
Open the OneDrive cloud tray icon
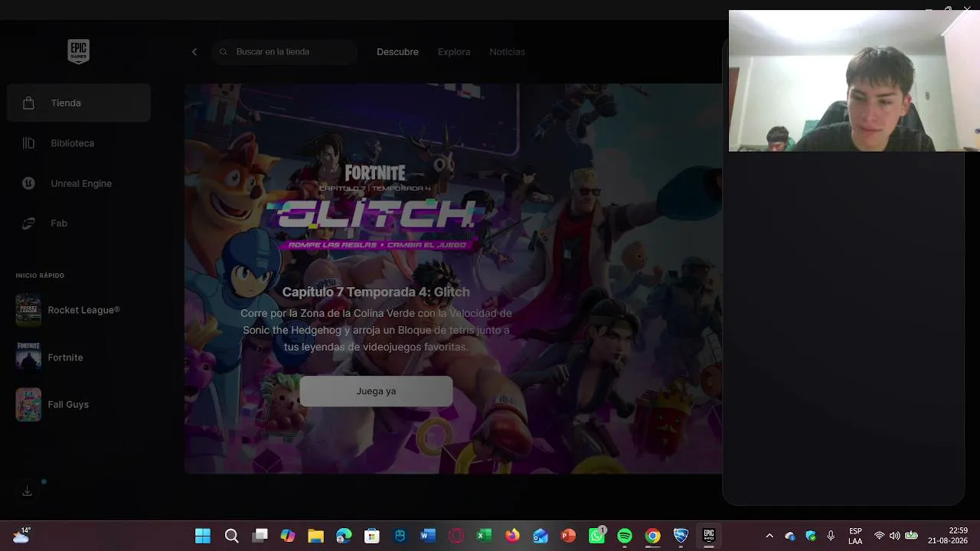tap(790, 536)
